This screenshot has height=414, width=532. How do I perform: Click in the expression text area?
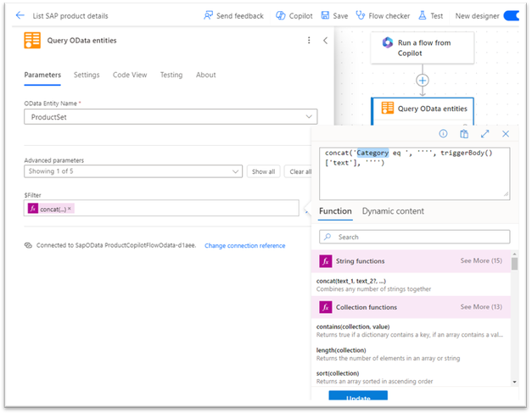(414, 173)
